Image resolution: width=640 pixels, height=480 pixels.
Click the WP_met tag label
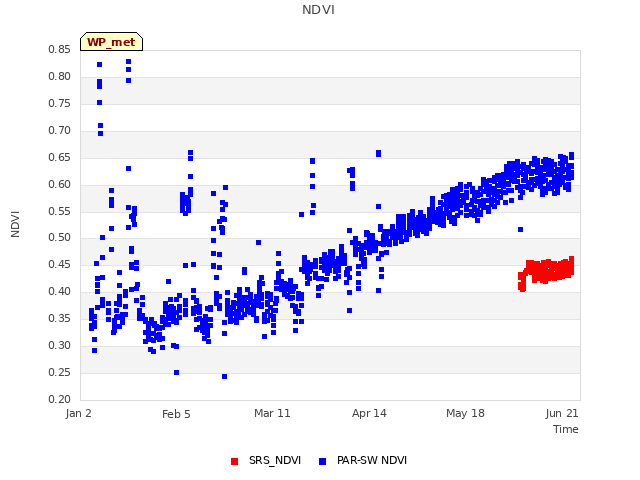[x=111, y=42]
